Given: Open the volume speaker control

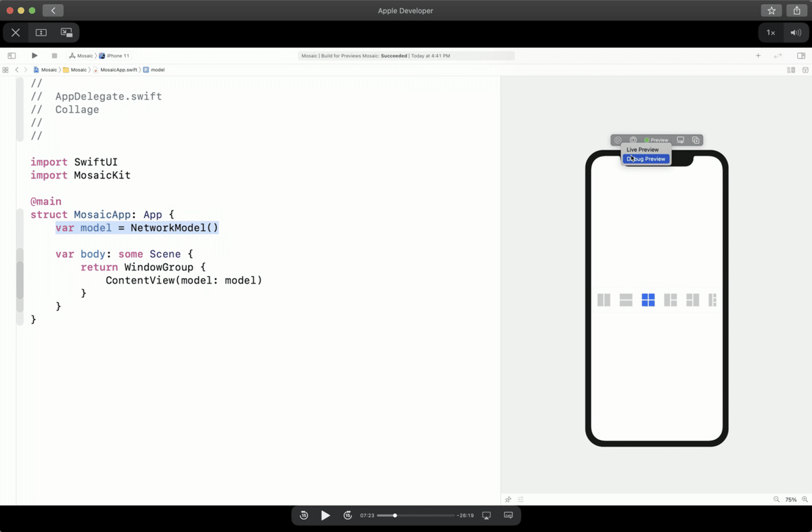Looking at the screenshot, I should point(795,32).
